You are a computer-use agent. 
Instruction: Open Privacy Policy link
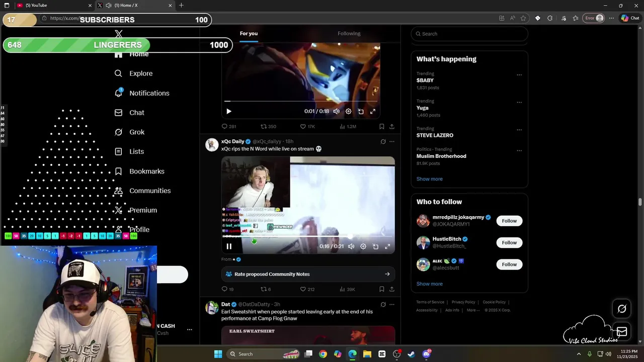click(463, 302)
